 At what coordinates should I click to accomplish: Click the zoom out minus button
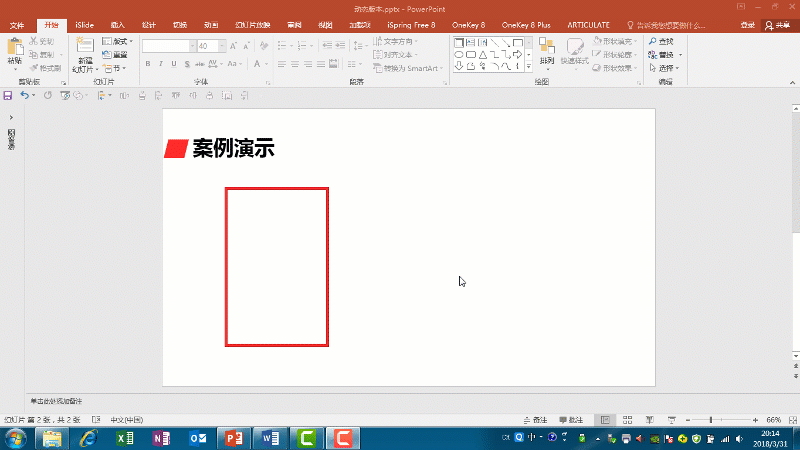(688, 420)
